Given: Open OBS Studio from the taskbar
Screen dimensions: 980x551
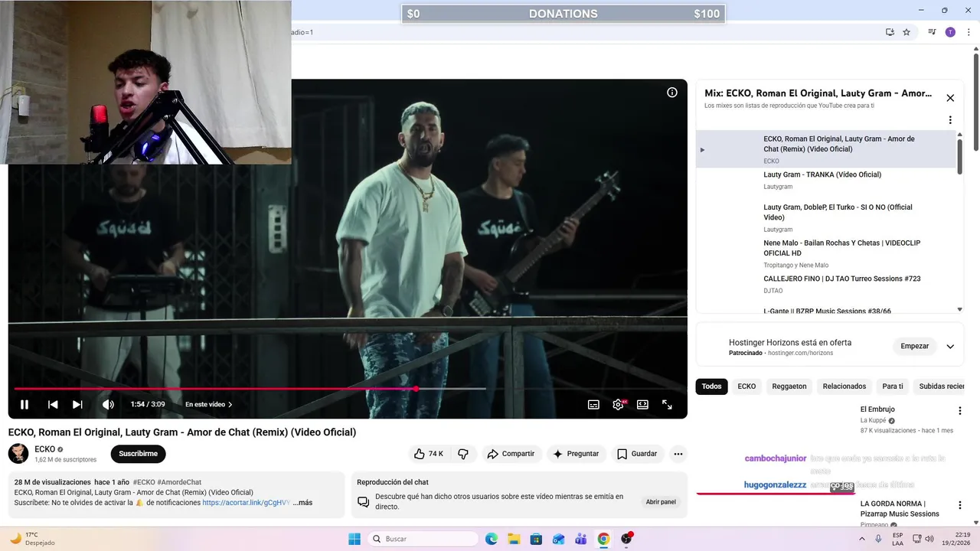Looking at the screenshot, I should click(x=626, y=539).
